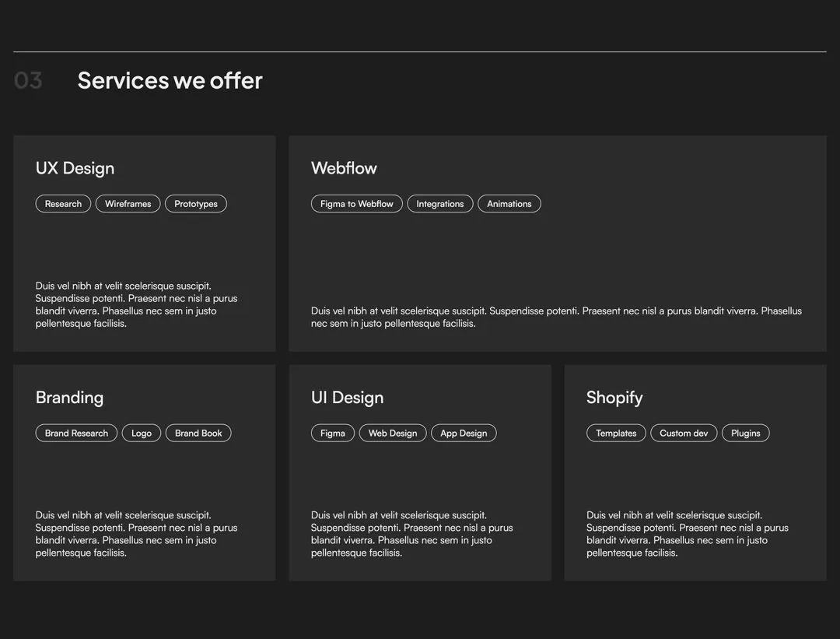Screen dimensions: 840x639
Task: Click the Webflow card heading
Action: pyautogui.click(x=344, y=168)
